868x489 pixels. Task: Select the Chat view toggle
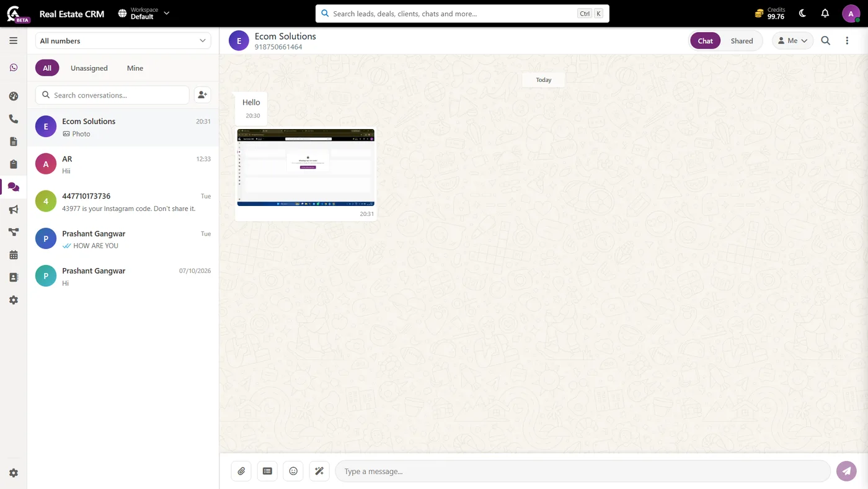706,41
